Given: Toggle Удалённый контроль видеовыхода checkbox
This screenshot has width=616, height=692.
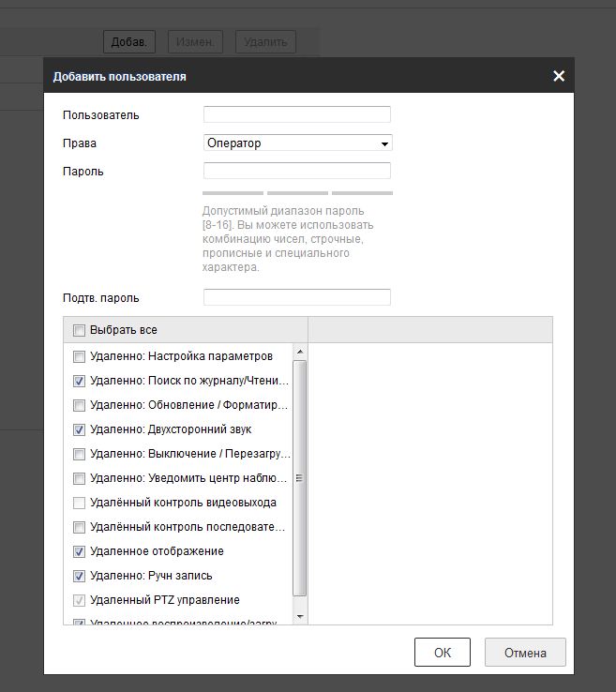Looking at the screenshot, I should click(79, 503).
